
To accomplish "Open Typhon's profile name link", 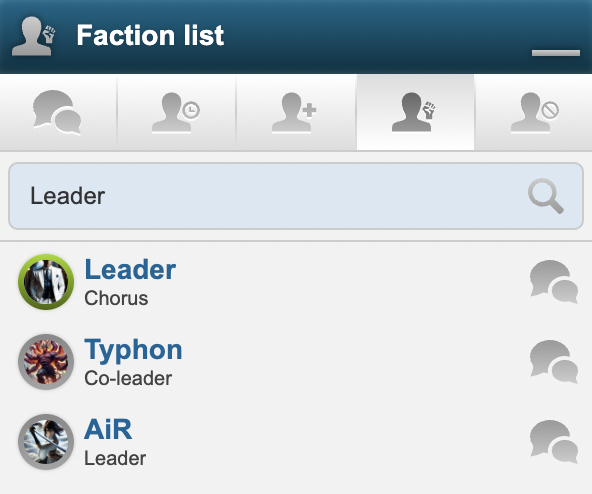I will pos(133,350).
